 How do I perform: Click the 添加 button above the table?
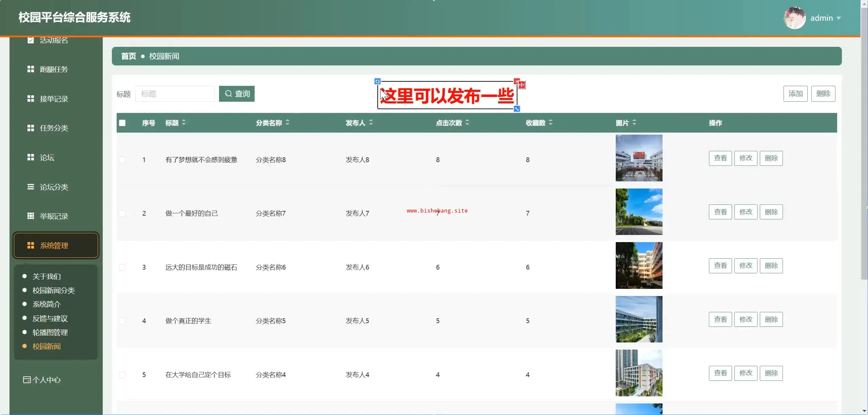click(x=795, y=94)
